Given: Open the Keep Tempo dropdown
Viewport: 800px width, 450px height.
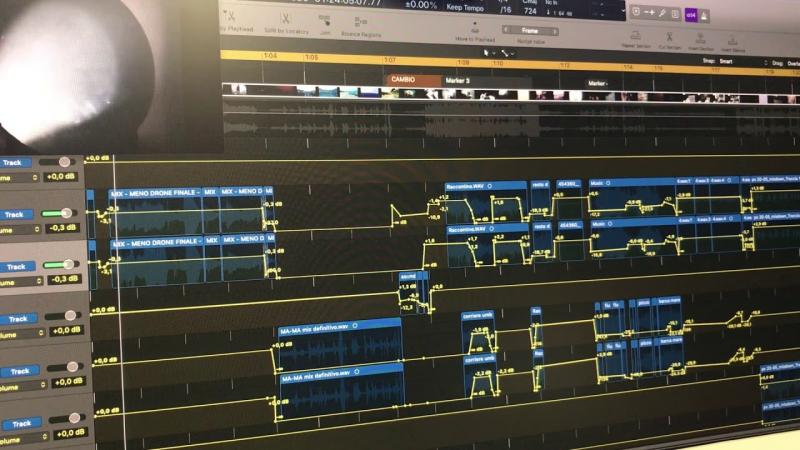Looking at the screenshot, I should [462, 5].
